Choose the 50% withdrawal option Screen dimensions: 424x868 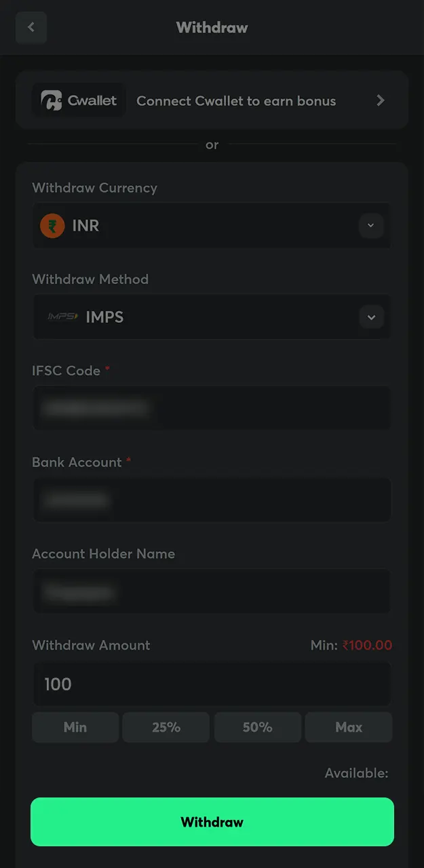point(257,727)
